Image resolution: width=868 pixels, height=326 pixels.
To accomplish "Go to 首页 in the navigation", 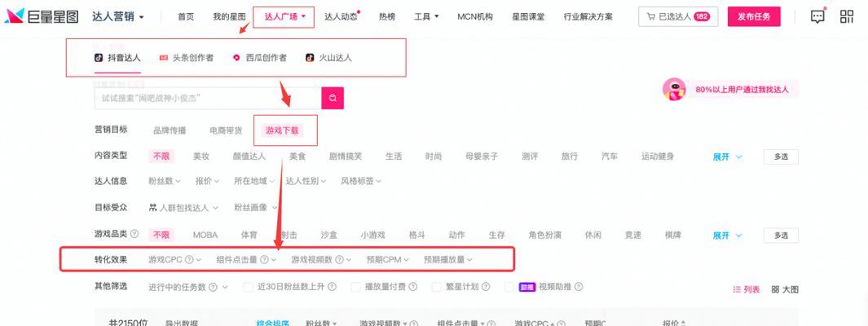I will (186, 16).
